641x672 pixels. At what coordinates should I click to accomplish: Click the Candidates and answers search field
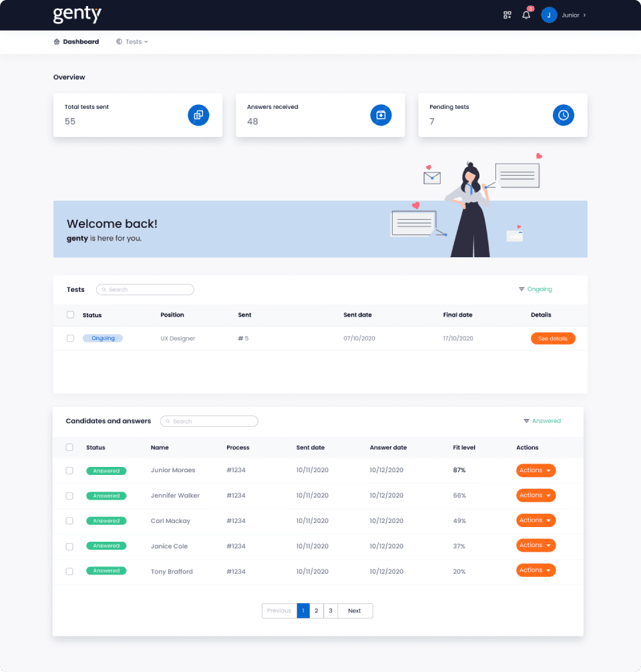(x=209, y=422)
